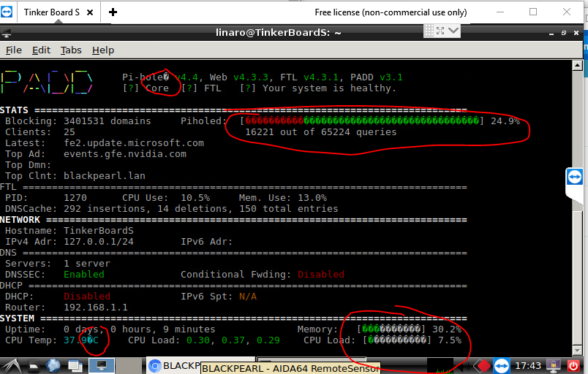This screenshot has width=588, height=374.
Task: Click terminal scrollbar up arrow
Action: click(x=577, y=66)
